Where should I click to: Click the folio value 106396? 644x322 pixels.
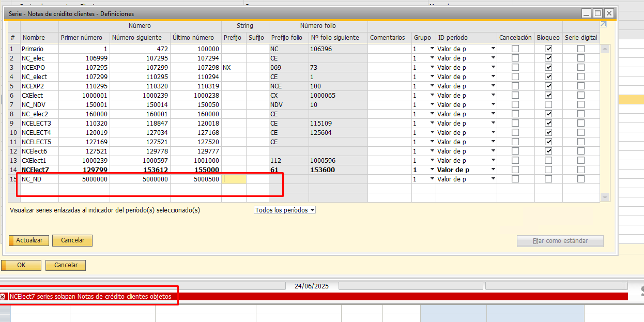[338, 49]
